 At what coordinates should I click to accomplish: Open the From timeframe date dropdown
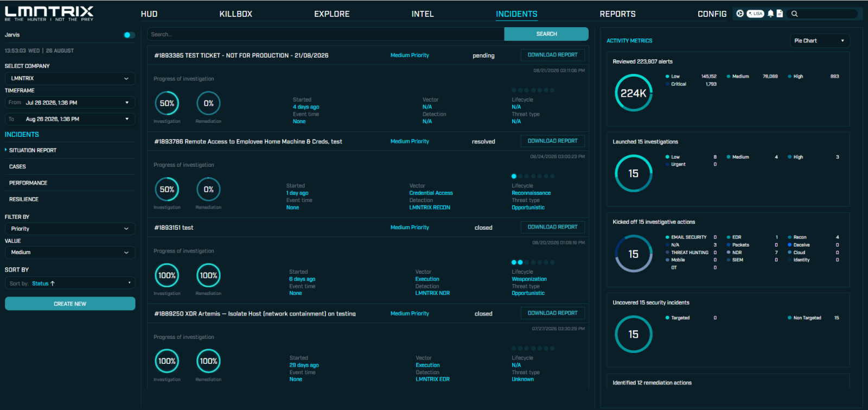[70, 103]
